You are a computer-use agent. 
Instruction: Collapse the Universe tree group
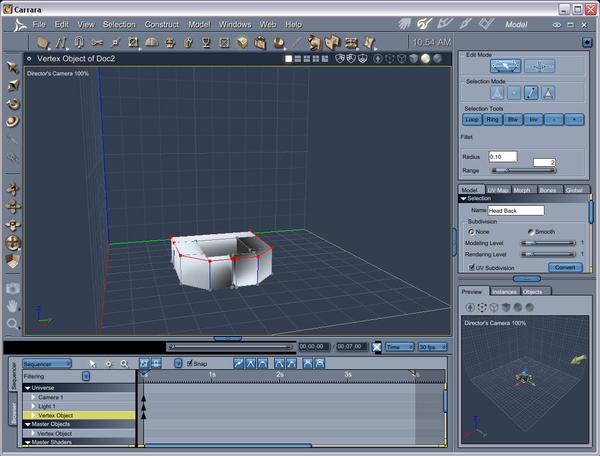28,387
